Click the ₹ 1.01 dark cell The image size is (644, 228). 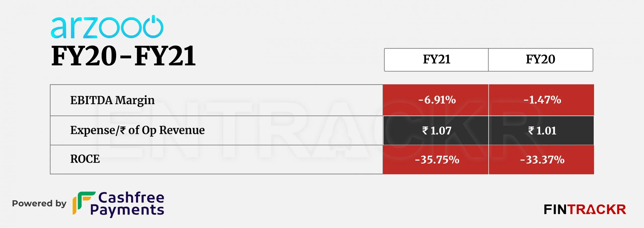(x=541, y=130)
